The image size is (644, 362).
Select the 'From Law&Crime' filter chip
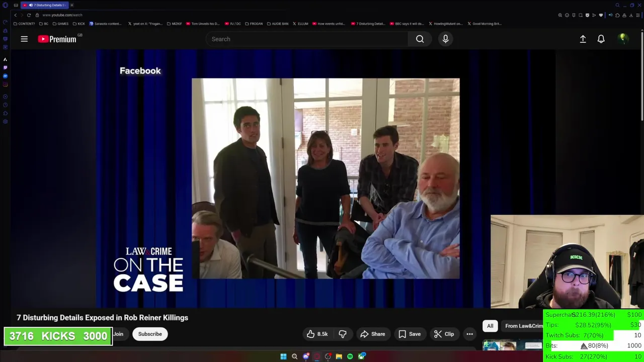click(x=523, y=326)
